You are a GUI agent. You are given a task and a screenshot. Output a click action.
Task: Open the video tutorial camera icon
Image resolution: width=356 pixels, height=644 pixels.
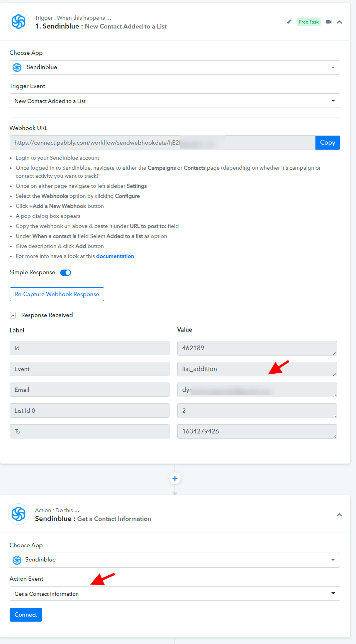(x=329, y=22)
